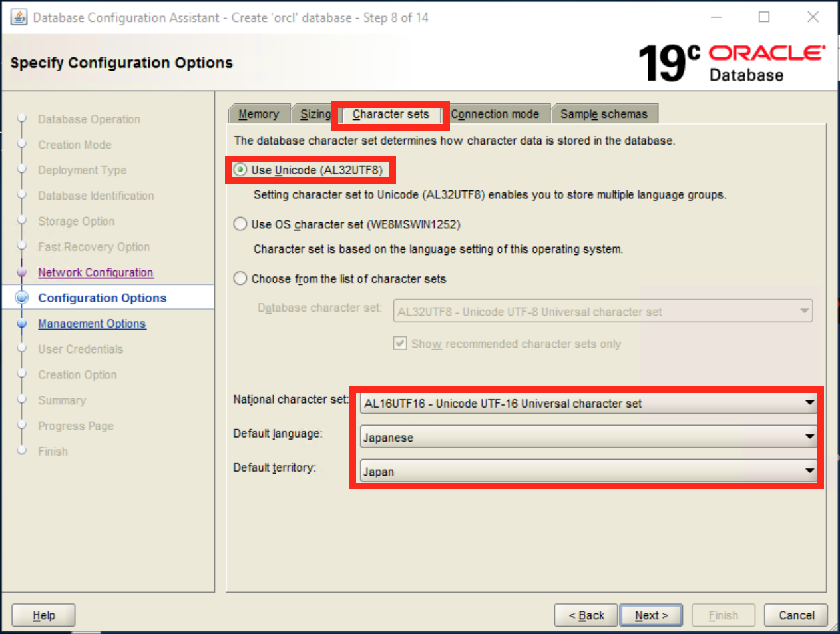
Task: Click the Help button
Action: click(44, 615)
